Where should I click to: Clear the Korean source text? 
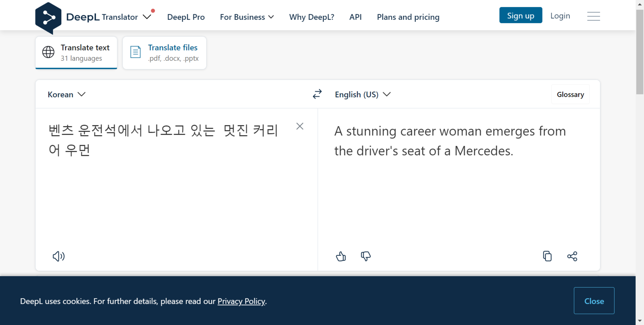pyautogui.click(x=300, y=126)
